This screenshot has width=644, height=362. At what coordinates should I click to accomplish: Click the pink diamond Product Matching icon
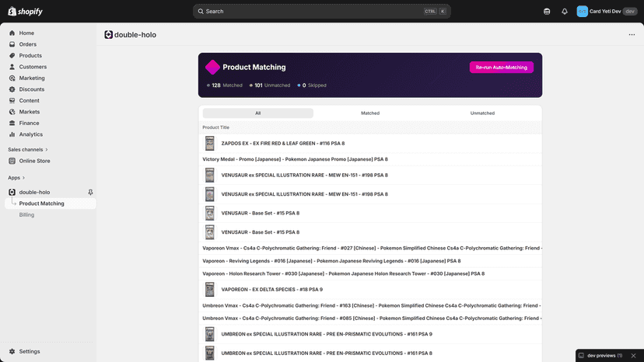pos(212,68)
